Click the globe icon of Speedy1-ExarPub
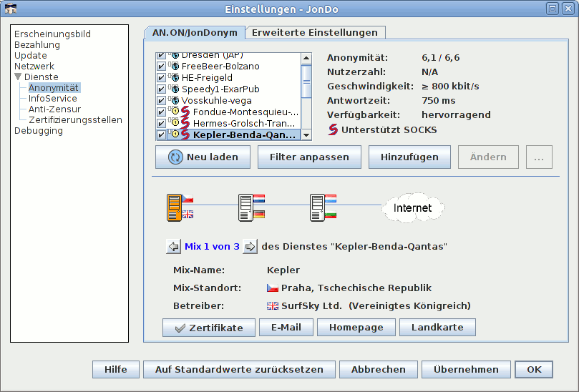 click(175, 89)
